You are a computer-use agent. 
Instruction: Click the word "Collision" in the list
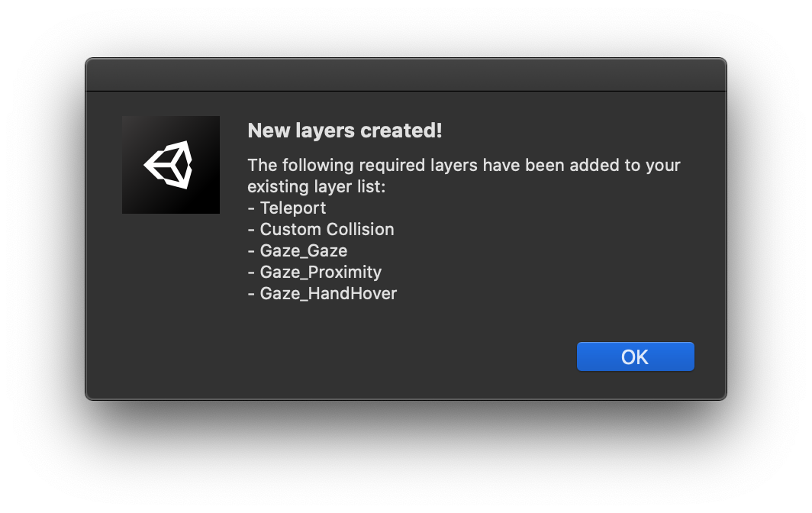360,229
